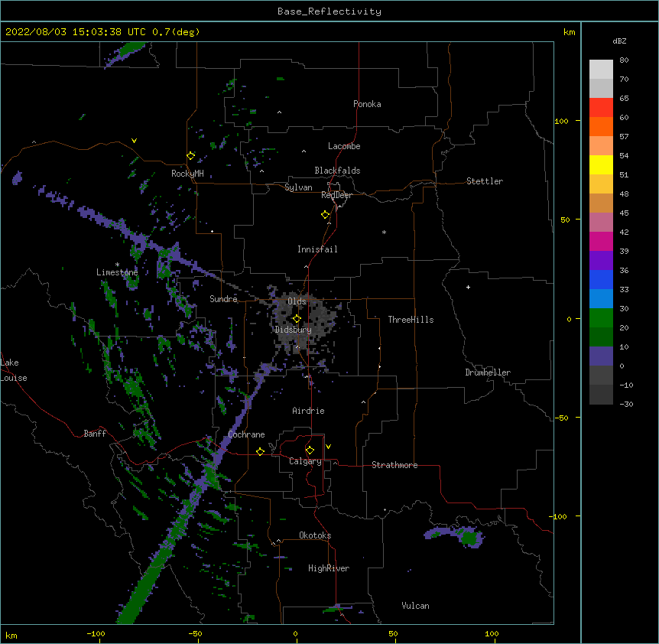This screenshot has width=659, height=644.
Task: Click the 100 tick on bottom axis
Action: point(492,633)
